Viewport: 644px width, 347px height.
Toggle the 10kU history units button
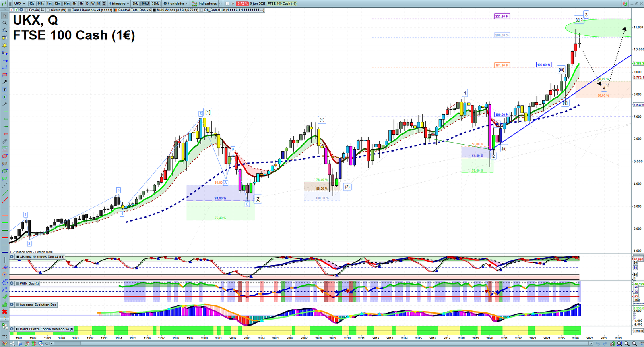[145, 4]
